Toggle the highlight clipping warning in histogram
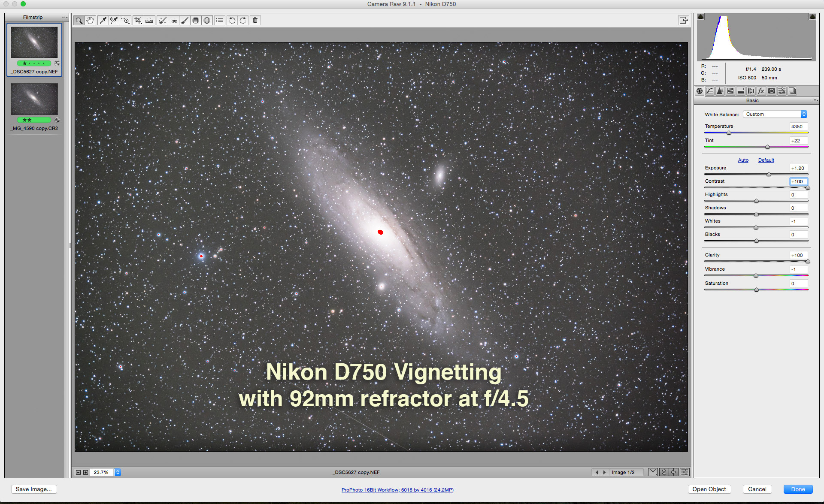The image size is (824, 504). (812, 17)
